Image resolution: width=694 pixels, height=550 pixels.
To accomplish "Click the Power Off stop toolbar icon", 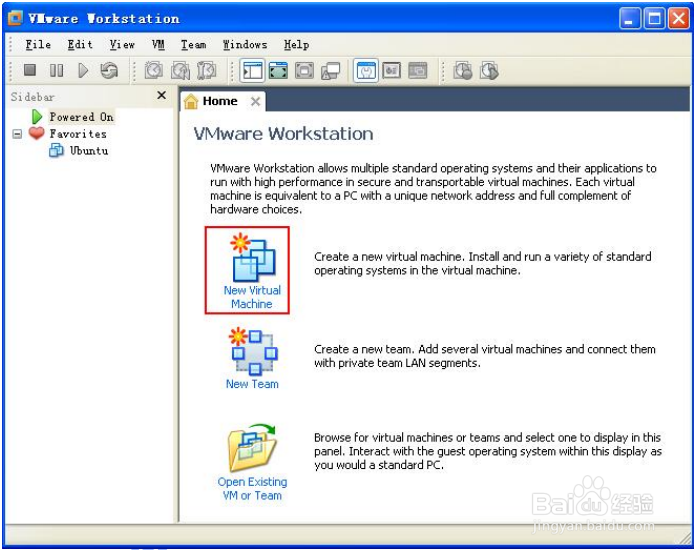I will [30, 70].
